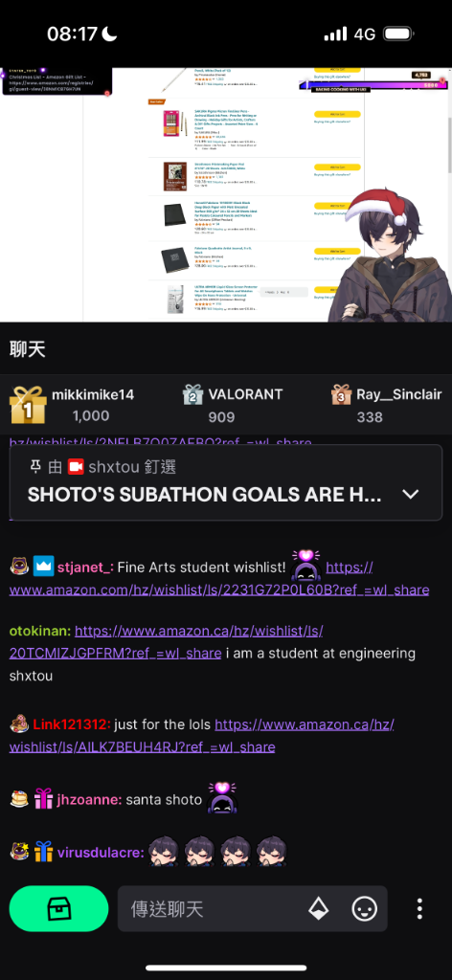
Task: Tap the pink gift badge beside jhzoanne
Action: coord(43,799)
